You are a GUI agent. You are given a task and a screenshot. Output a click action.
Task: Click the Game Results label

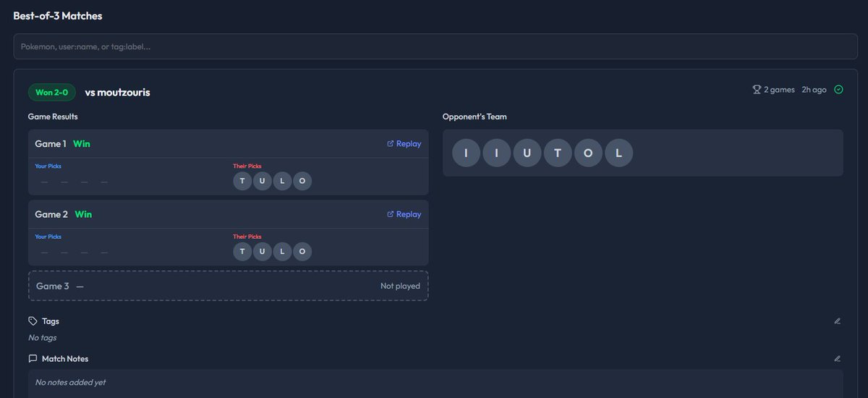(x=53, y=117)
